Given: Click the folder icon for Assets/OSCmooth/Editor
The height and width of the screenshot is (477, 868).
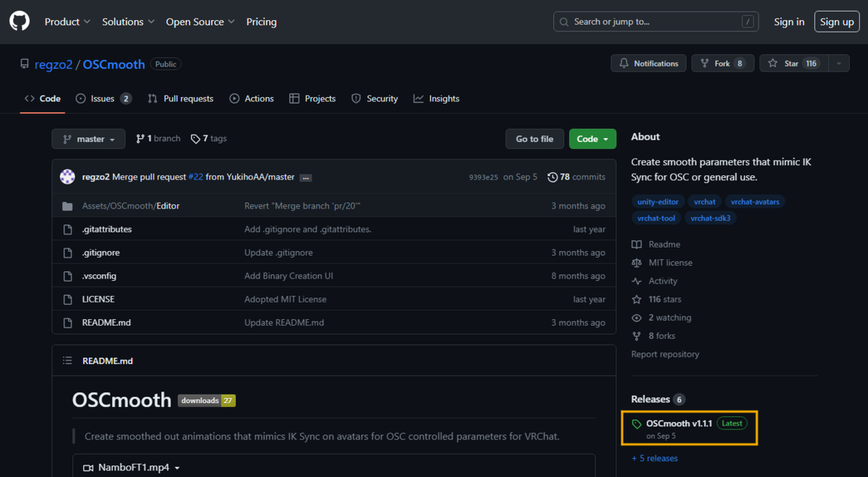Looking at the screenshot, I should pos(67,206).
